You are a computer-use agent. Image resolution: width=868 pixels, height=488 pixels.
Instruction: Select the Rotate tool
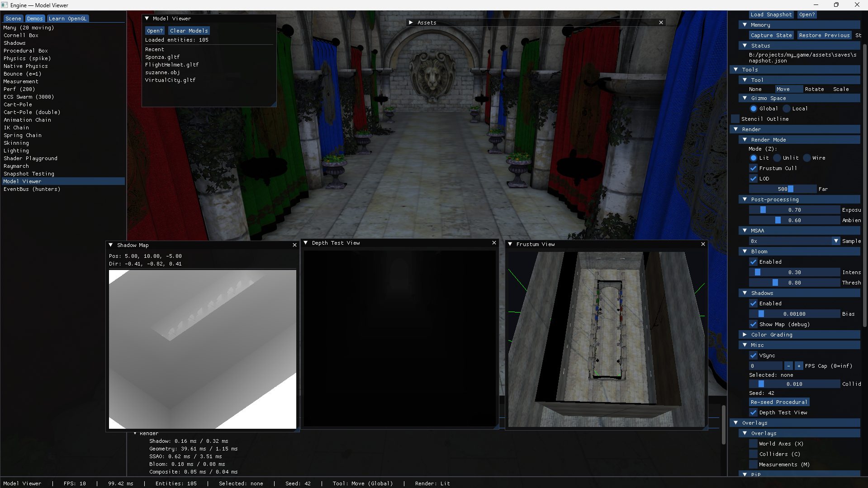tap(814, 89)
